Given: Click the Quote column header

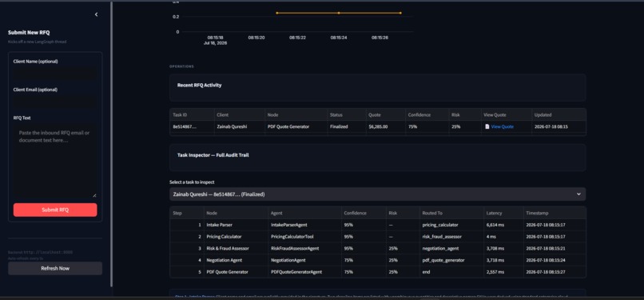Looking at the screenshot, I should tap(386, 114).
